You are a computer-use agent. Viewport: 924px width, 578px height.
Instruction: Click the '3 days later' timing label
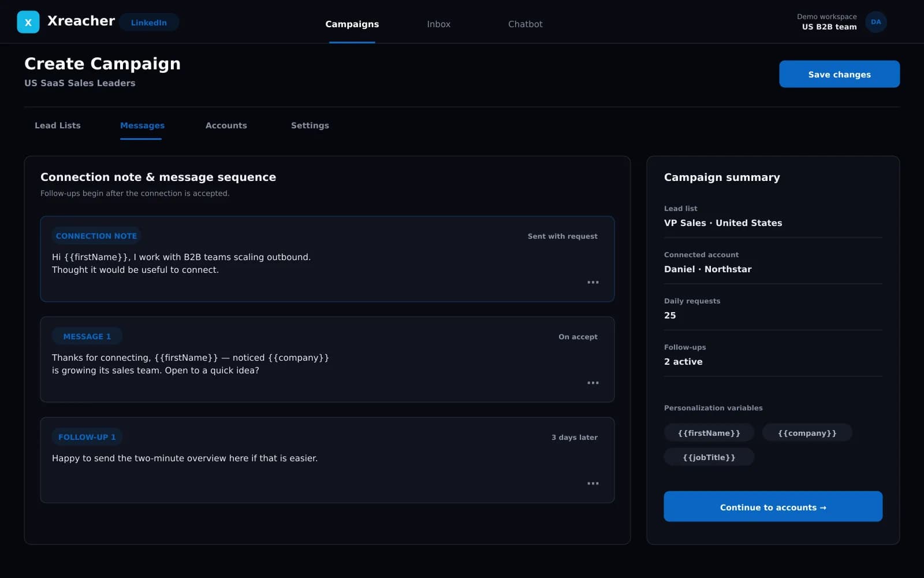click(575, 438)
